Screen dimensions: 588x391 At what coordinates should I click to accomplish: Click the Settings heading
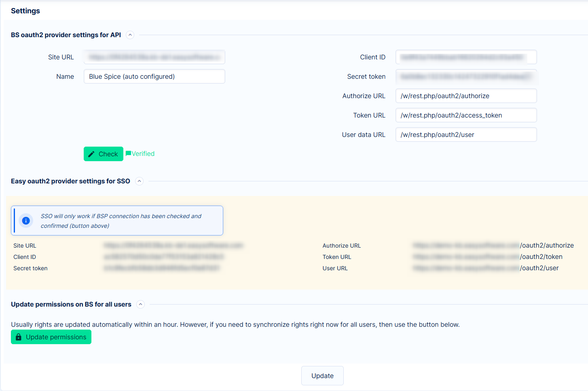point(25,11)
